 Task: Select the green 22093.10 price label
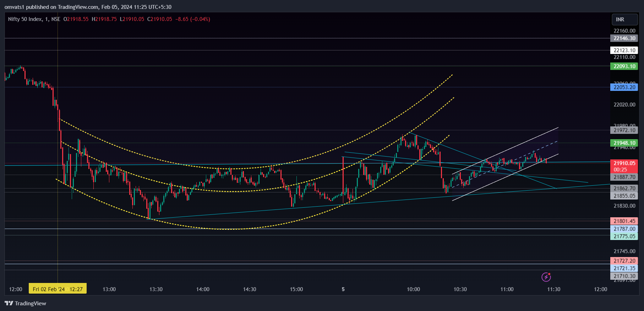(624, 66)
